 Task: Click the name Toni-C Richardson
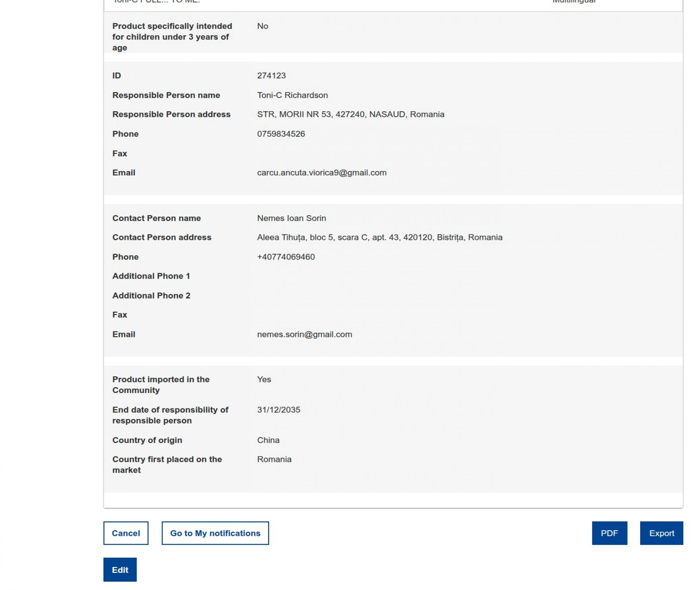[292, 95]
